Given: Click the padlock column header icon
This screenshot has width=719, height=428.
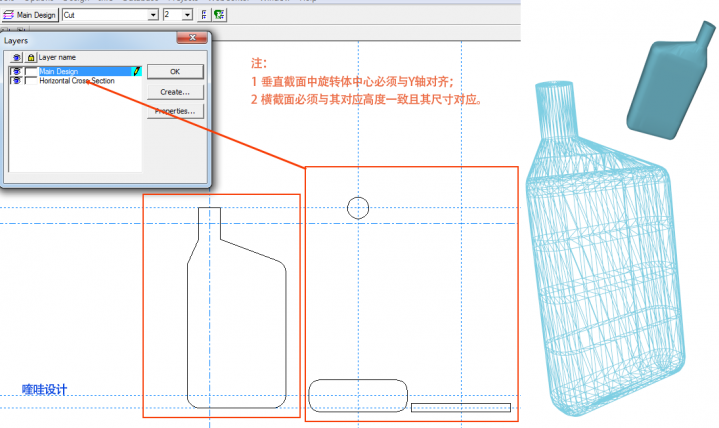Looking at the screenshot, I should pyautogui.click(x=31, y=58).
